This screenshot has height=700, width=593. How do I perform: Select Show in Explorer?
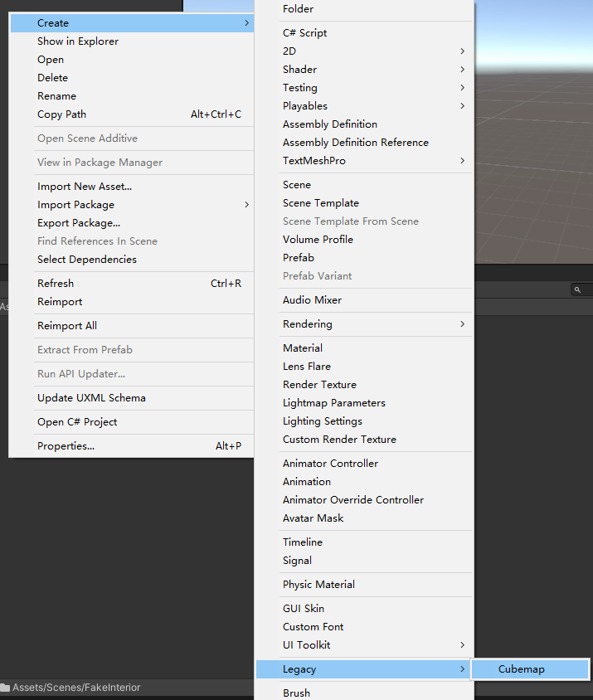[132, 41]
